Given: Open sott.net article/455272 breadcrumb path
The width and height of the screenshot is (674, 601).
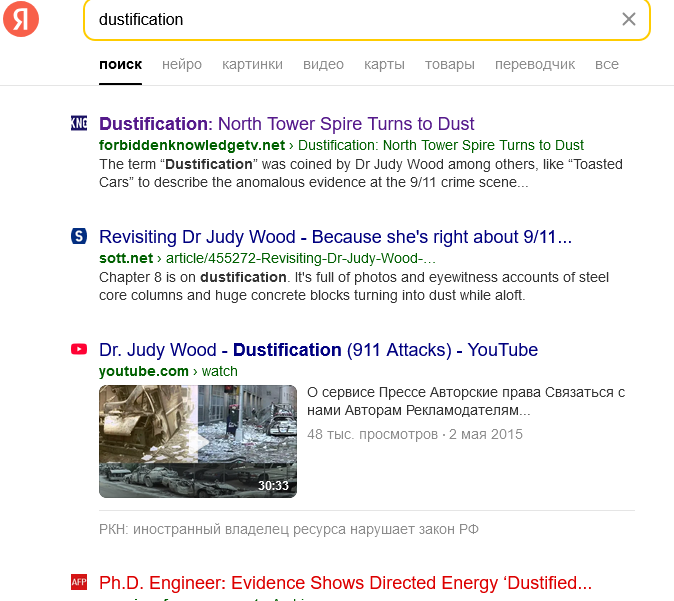Looking at the screenshot, I should coord(300,258).
